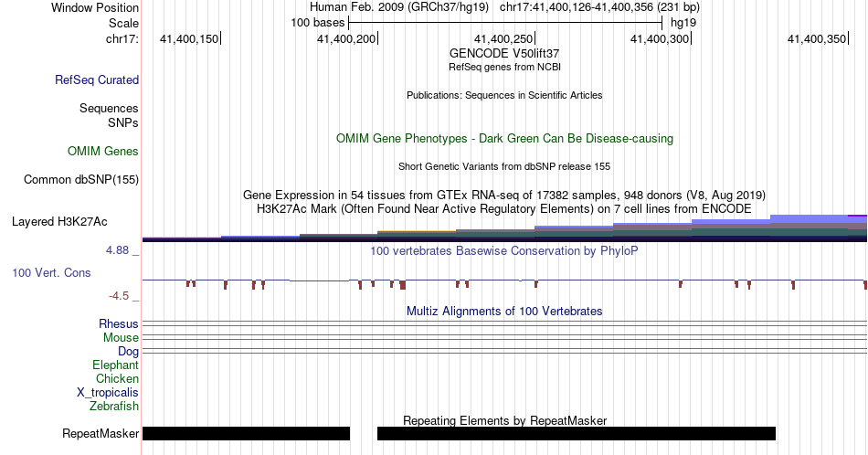This screenshot has width=868, height=455.
Task: Click the H3K27Ac Mark ENCODE track title
Action: 504,208
